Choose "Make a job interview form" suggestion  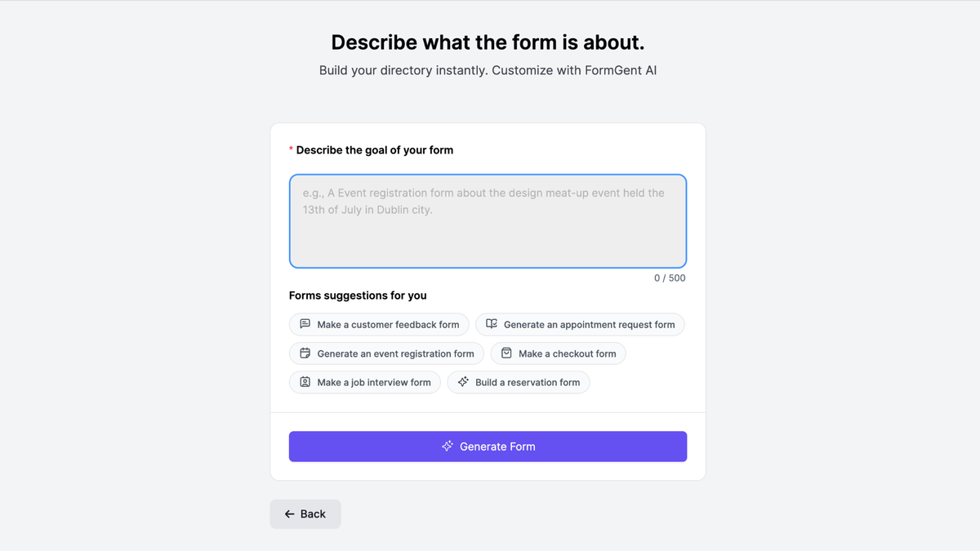pyautogui.click(x=364, y=381)
